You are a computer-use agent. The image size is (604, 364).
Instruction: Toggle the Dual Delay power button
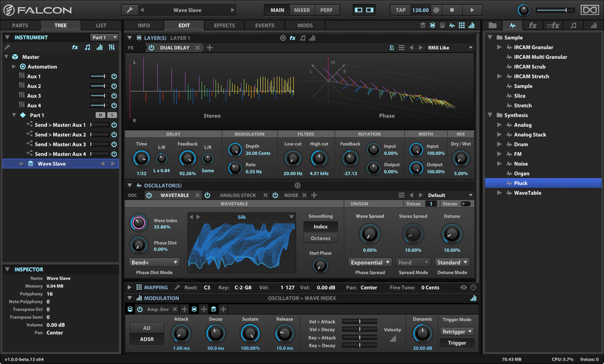tap(151, 48)
